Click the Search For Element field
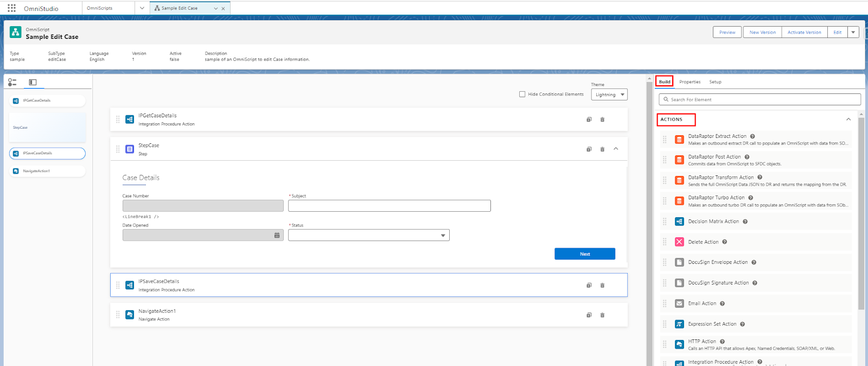Screen dimensions: 868x366 point(759,99)
